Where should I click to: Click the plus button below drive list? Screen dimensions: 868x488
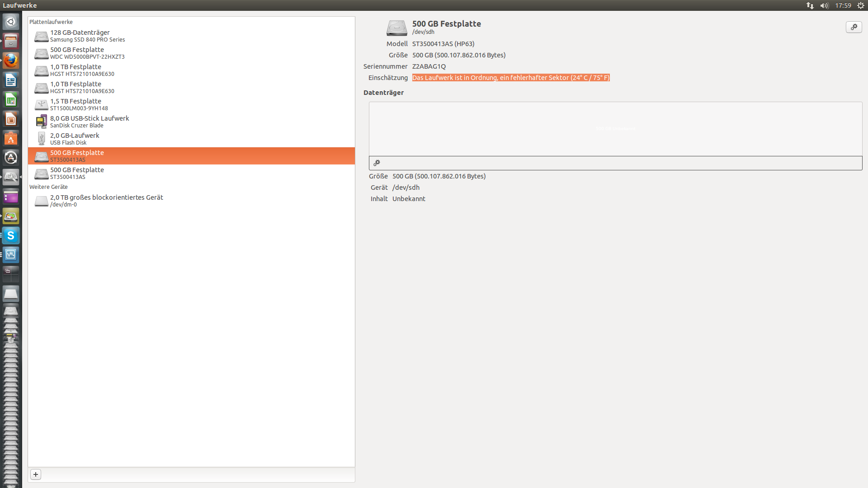[36, 474]
